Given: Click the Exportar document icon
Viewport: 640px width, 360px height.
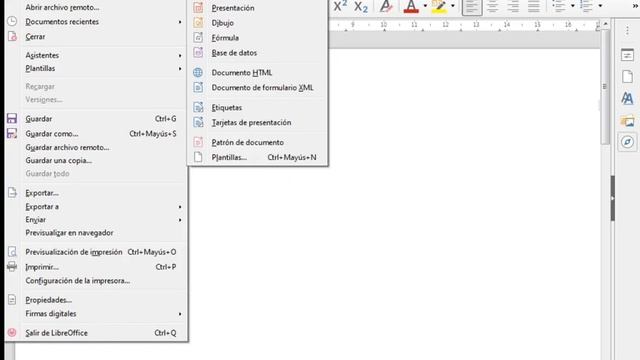Looking at the screenshot, I should coord(12,193).
